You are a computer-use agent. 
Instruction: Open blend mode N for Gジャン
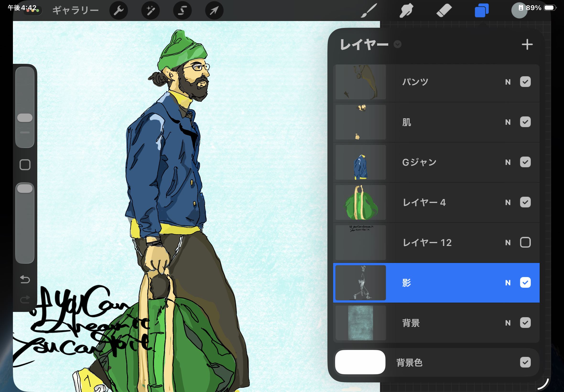(508, 162)
